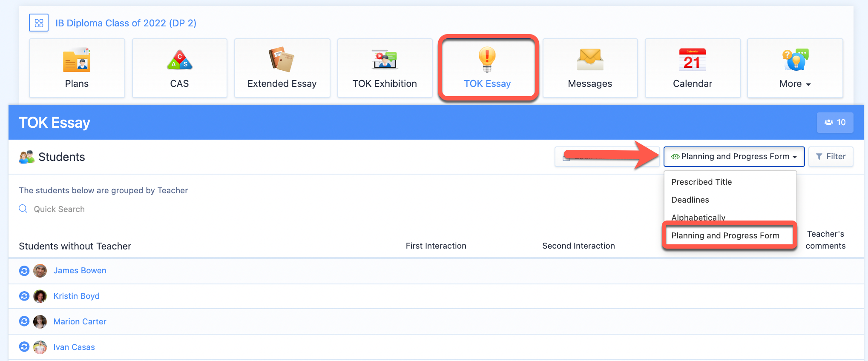Open James Bowen's student page
Image resolution: width=868 pixels, height=361 pixels.
pos(80,271)
